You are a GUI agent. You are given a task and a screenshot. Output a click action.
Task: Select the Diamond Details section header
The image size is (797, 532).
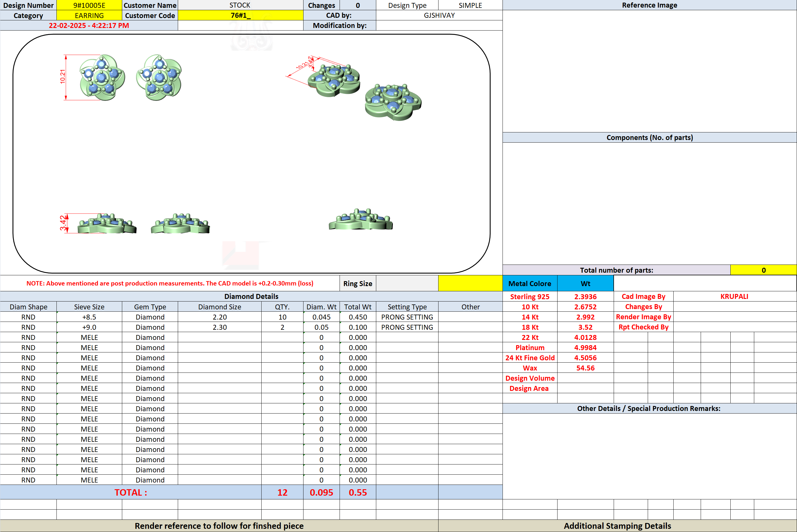tap(251, 296)
